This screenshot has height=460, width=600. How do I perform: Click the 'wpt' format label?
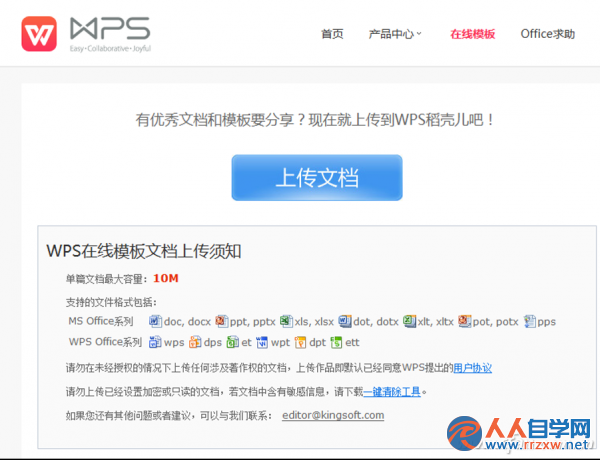(280, 343)
